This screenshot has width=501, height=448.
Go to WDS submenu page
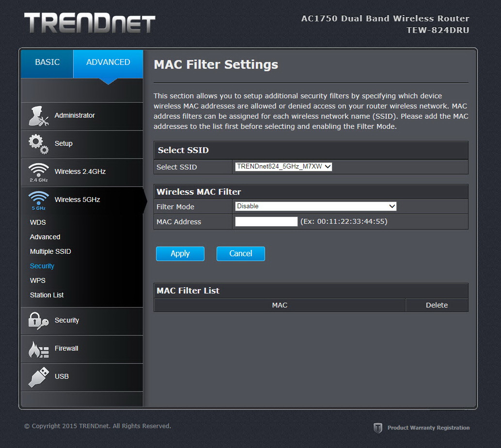pyautogui.click(x=38, y=222)
